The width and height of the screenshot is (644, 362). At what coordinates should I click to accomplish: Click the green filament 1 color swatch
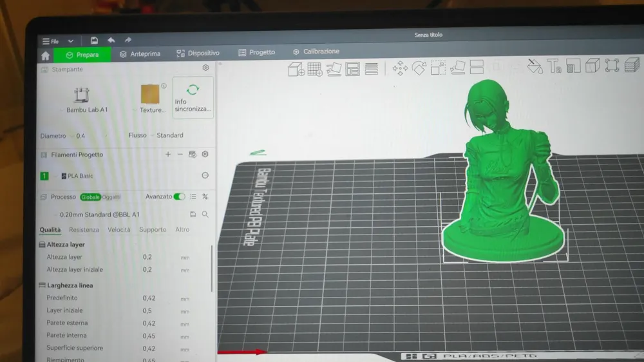click(x=44, y=176)
